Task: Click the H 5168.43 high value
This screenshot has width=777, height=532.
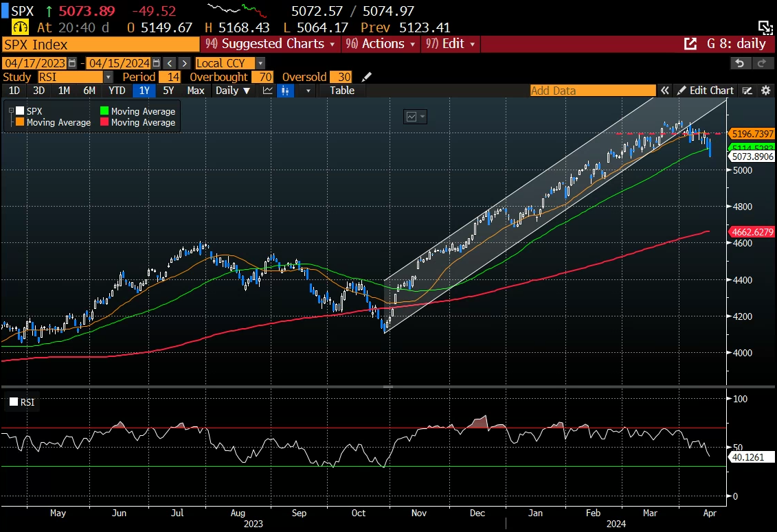Action: point(237,27)
